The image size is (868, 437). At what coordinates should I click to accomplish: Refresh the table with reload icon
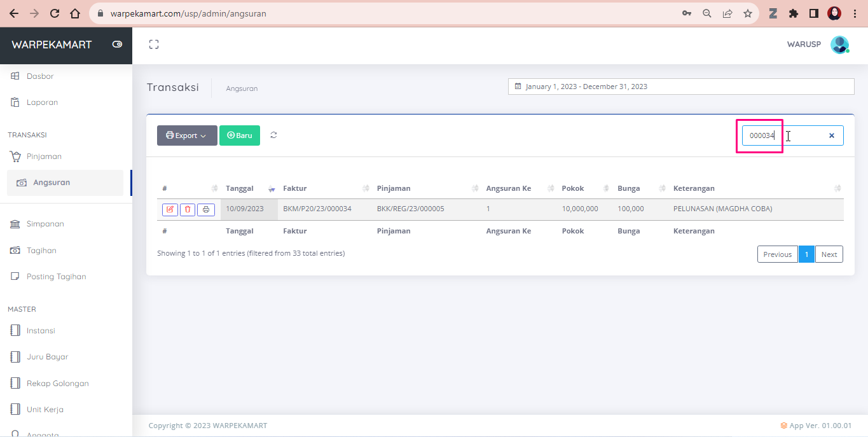pyautogui.click(x=273, y=135)
